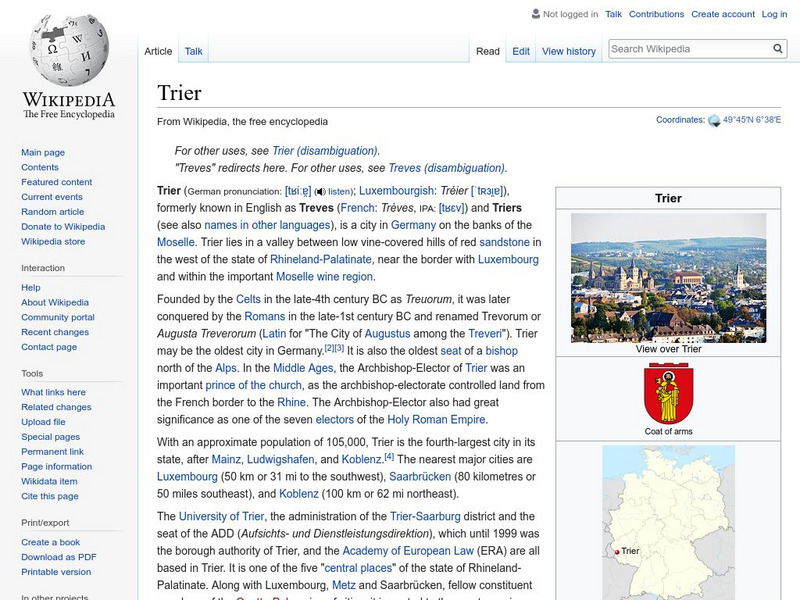The width and height of the screenshot is (800, 600).
Task: Click Permanent link in Tools
Action: point(52,451)
